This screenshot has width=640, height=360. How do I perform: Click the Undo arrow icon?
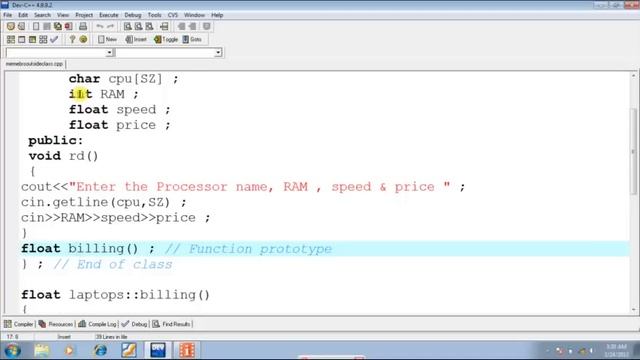point(100,27)
